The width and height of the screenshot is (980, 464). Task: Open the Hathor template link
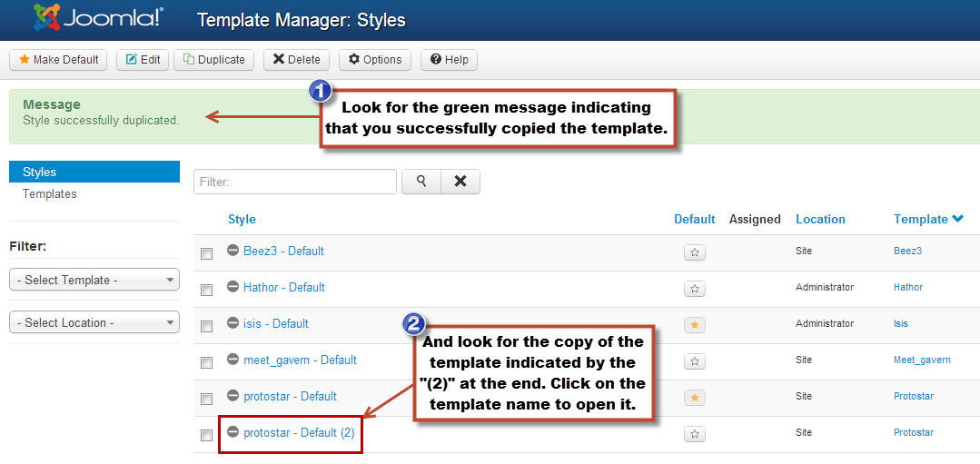click(x=908, y=287)
